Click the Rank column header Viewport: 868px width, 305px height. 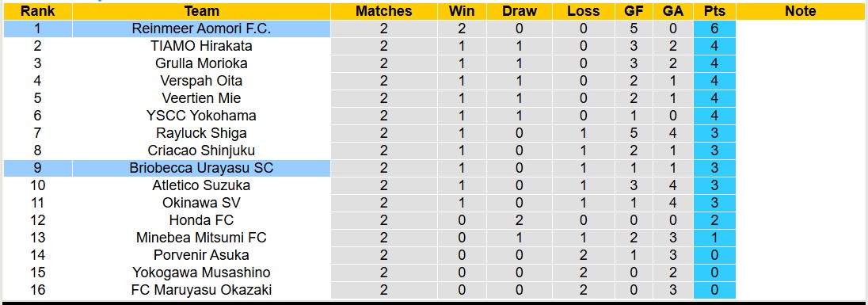(x=38, y=11)
